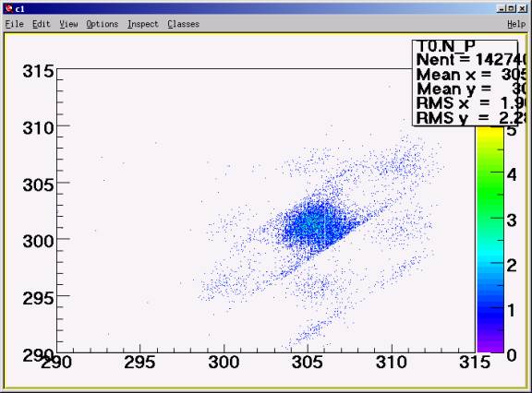This screenshot has width=532, height=393.
Task: Minimize the c1 canvas window
Action: click(502, 9)
